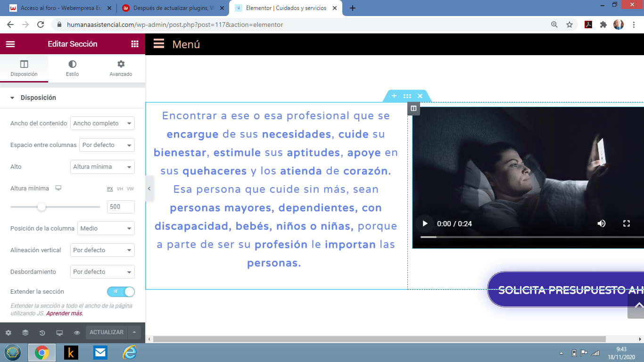
Task: Open the Aprender más link
Action: 65,313
